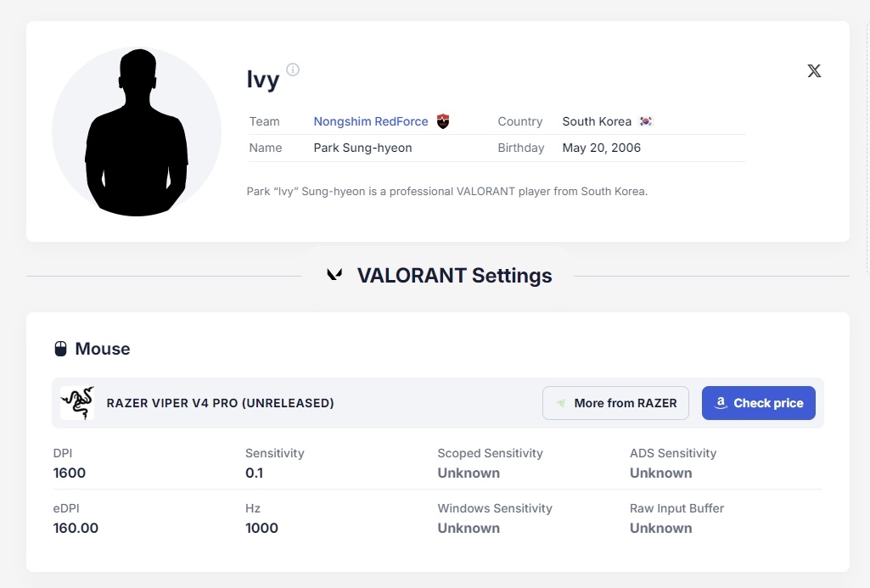Click the DPI value 1600
Screen dimensions: 870x588
point(70,473)
